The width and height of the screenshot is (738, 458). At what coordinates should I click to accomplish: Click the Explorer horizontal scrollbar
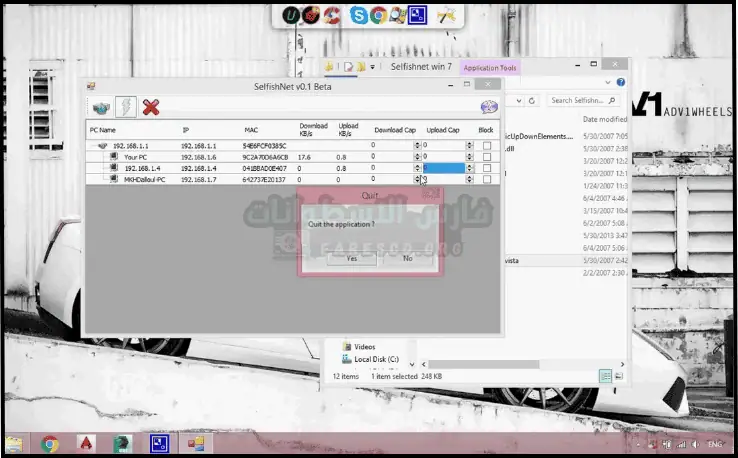(x=484, y=364)
